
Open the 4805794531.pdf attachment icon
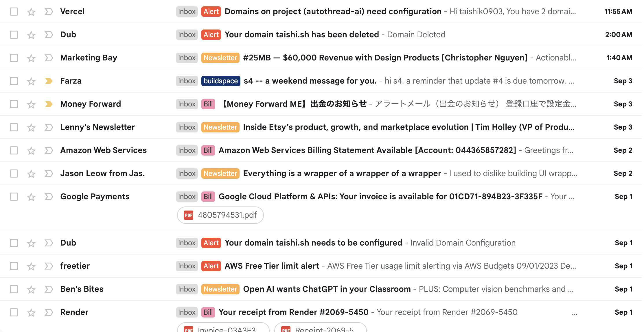(189, 215)
